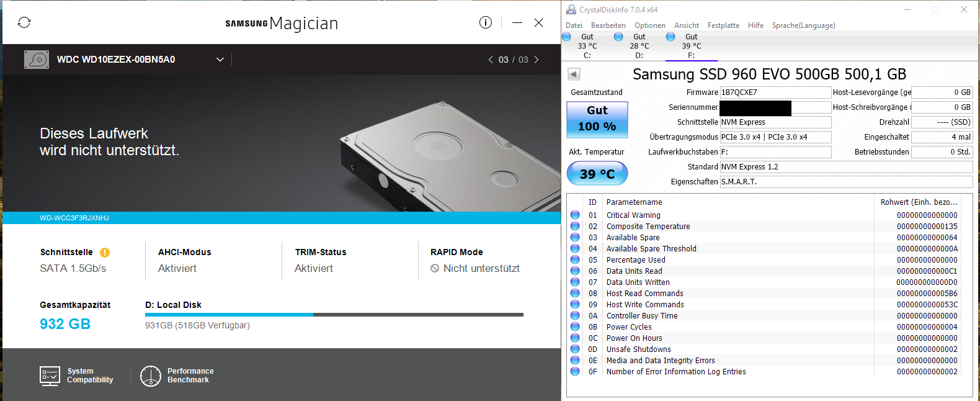
Task: Select the Critical Warning row
Action: coord(764,215)
